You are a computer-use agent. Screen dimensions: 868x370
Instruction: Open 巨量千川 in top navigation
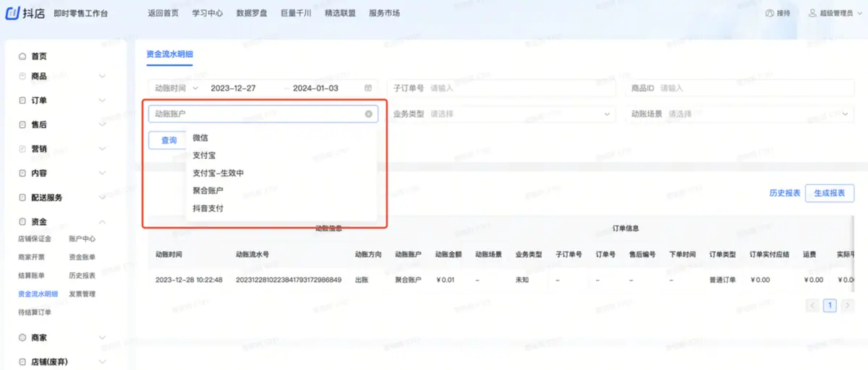pyautogui.click(x=296, y=13)
